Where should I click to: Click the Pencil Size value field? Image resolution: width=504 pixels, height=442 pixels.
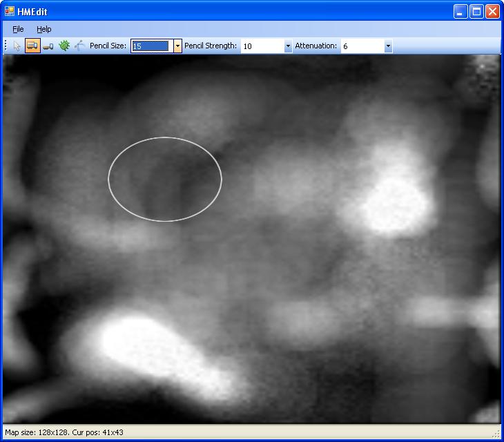152,46
